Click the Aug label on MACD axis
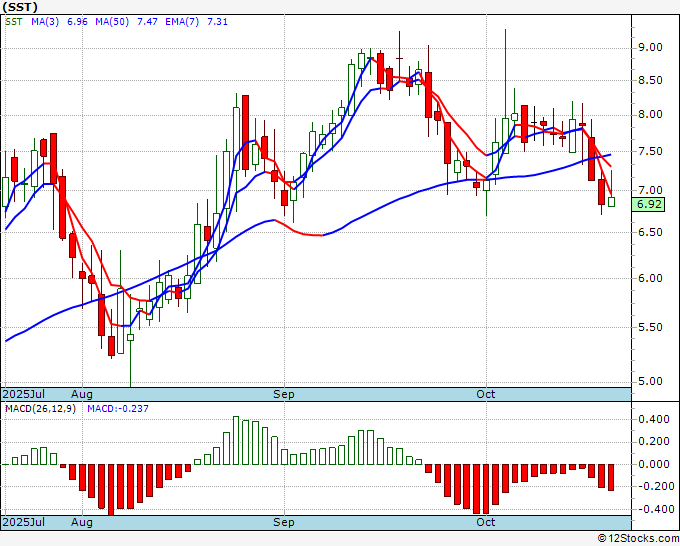Viewport: 680px width, 546px height. tap(82, 522)
